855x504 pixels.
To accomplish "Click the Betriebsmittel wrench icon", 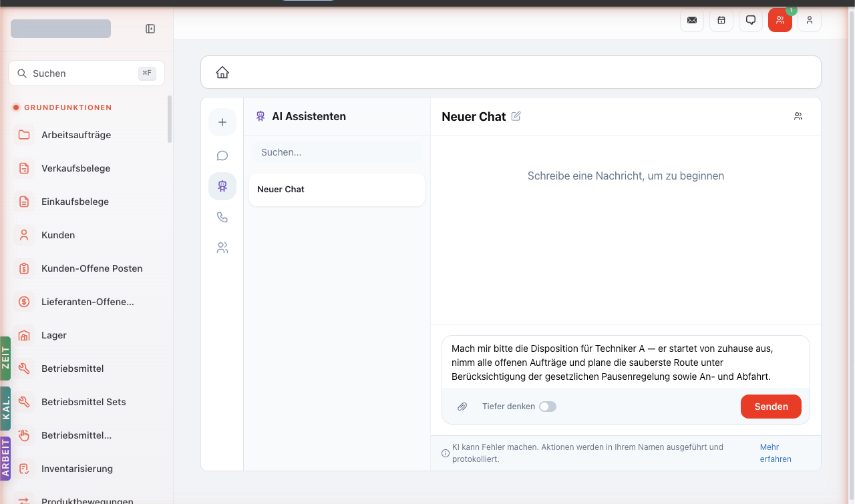I will coord(24,368).
